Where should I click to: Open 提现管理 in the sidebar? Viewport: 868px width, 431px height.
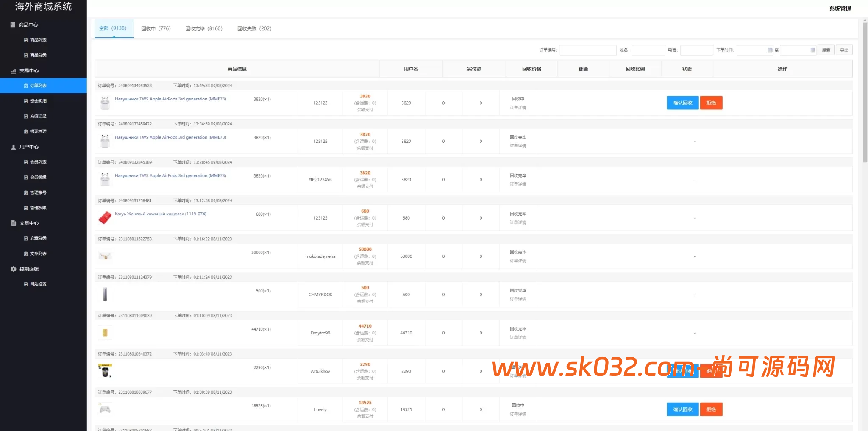(38, 131)
